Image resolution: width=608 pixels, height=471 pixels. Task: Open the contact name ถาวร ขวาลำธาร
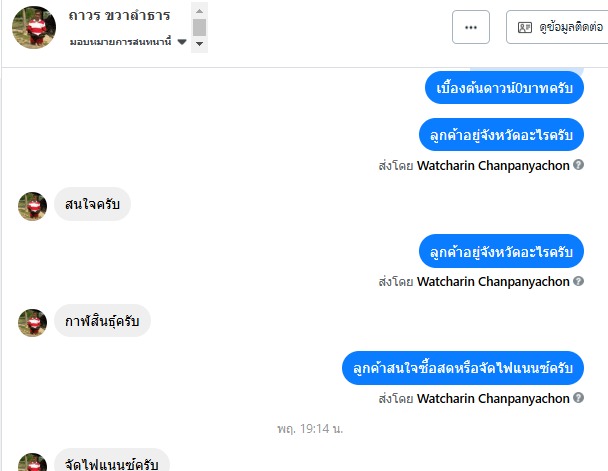pos(119,16)
